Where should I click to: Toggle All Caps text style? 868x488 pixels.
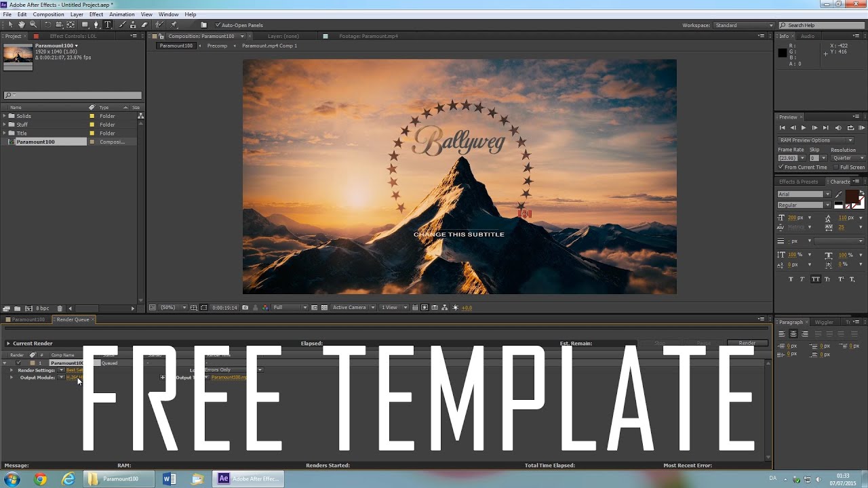(x=816, y=279)
